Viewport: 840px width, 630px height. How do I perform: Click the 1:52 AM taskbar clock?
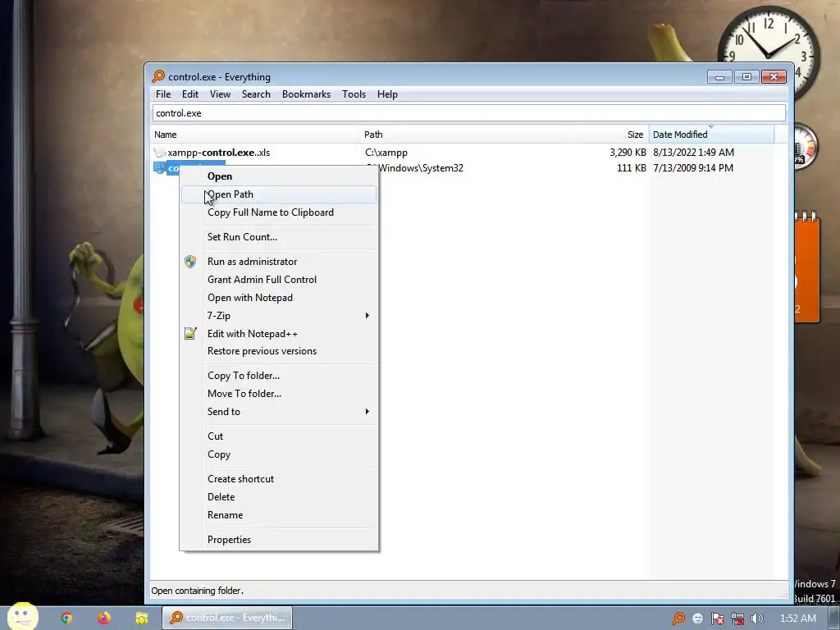(797, 619)
